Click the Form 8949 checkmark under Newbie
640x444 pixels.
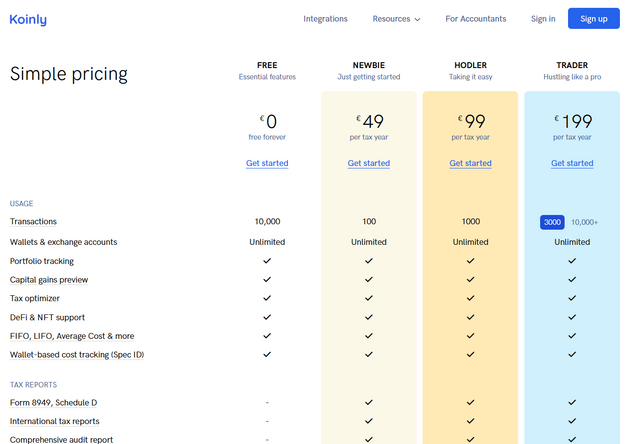point(369,402)
